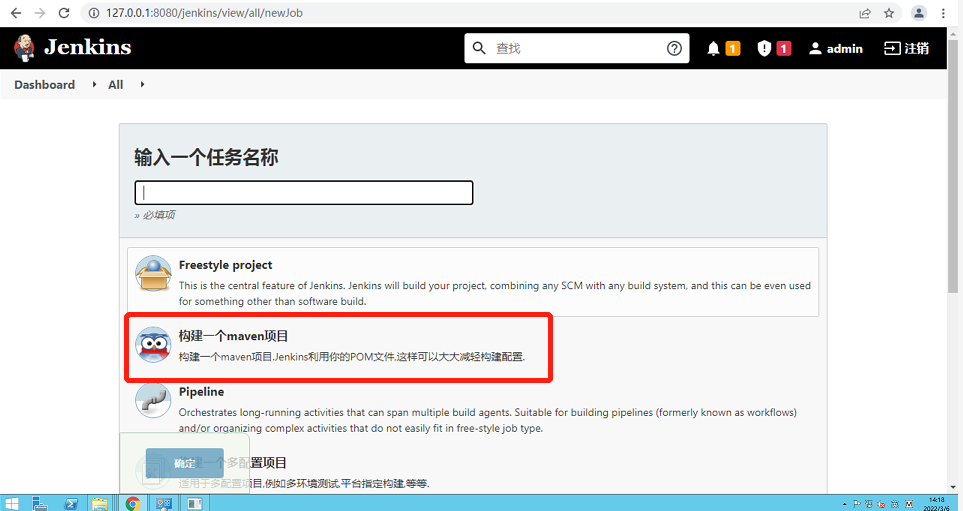Open File Explorer from taskbar

coord(100,504)
